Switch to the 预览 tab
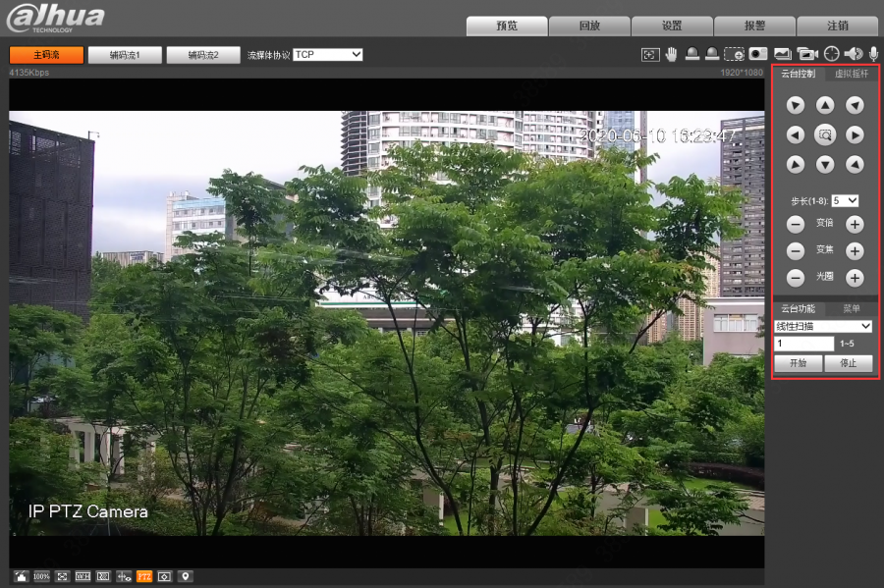The width and height of the screenshot is (884, 588). pyautogui.click(x=507, y=26)
